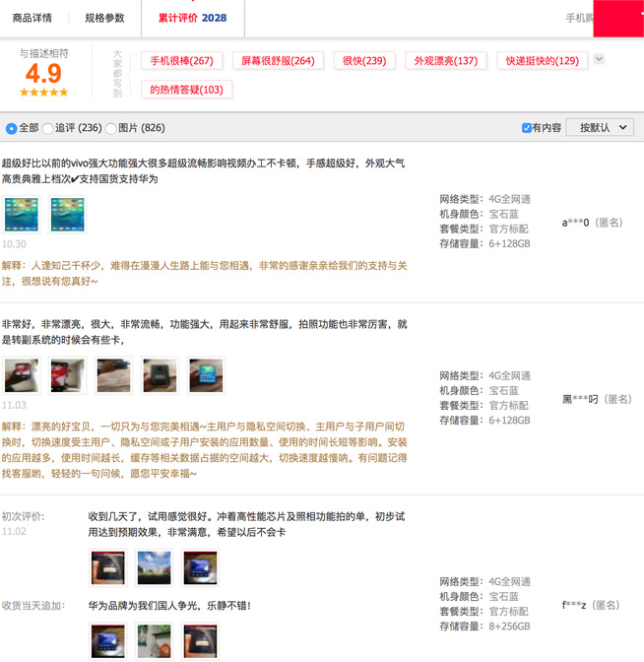Image resolution: width=644 pixels, height=662 pixels.
Task: Open the third photo of the initial review 11.02
Action: [x=200, y=568]
